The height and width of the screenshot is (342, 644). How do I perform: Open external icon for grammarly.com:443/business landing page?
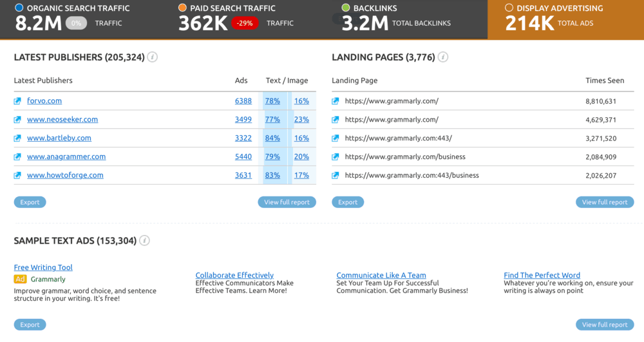coord(336,175)
